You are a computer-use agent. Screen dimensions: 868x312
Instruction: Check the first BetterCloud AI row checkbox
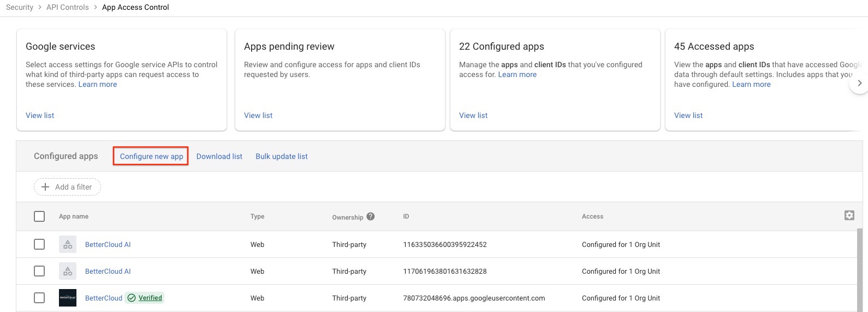coord(39,244)
